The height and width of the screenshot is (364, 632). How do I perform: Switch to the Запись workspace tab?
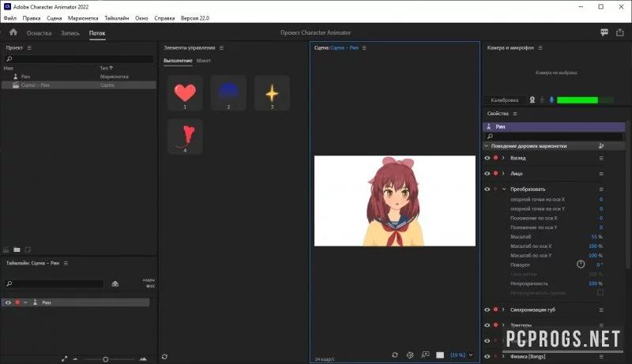point(70,33)
